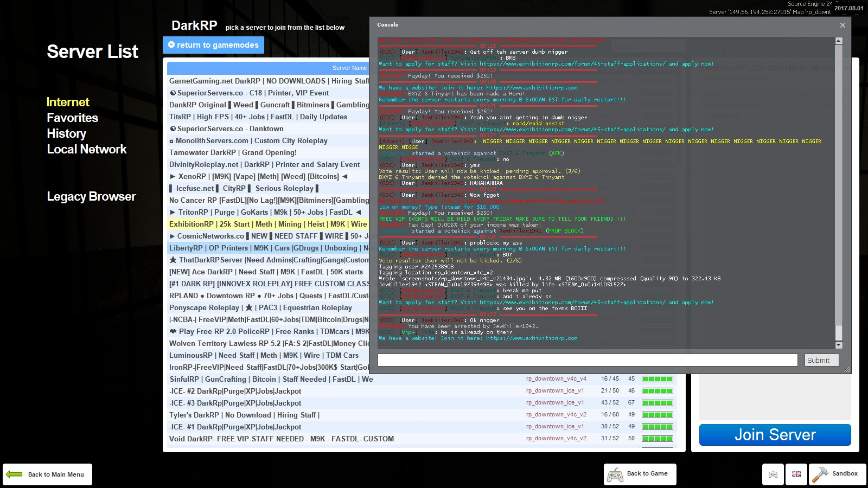Click console line 'Tagging location rp_downtown_v4c_v2'
Viewport: 868px width, 488px height.
click(x=436, y=272)
